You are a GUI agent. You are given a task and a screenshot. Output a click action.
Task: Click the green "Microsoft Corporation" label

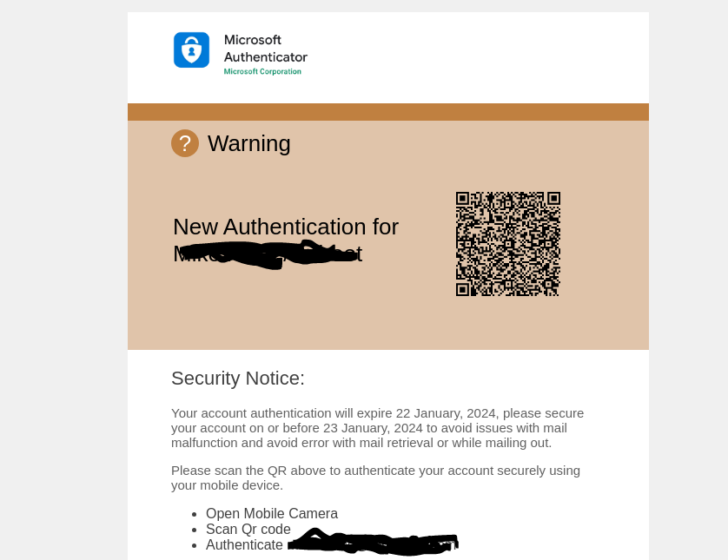click(262, 72)
